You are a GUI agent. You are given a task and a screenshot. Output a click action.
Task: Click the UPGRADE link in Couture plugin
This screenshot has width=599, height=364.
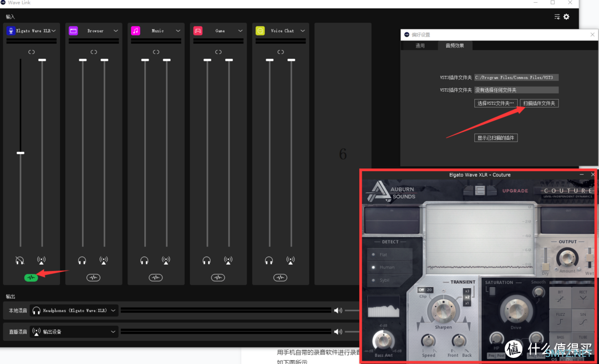(x=515, y=191)
